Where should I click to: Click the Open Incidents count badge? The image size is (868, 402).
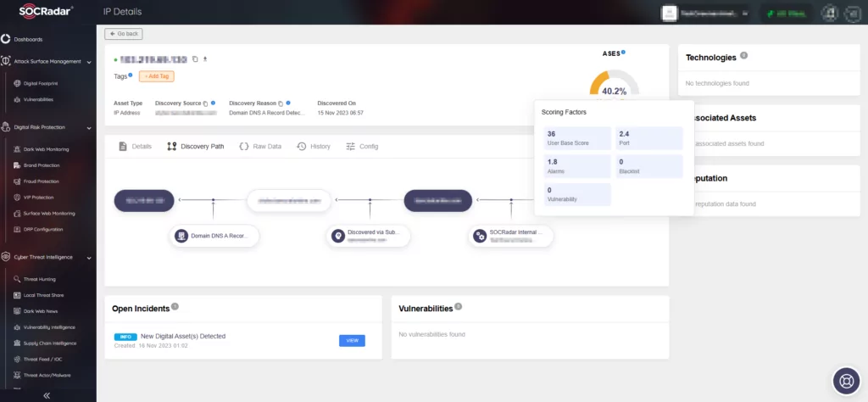pos(175,306)
